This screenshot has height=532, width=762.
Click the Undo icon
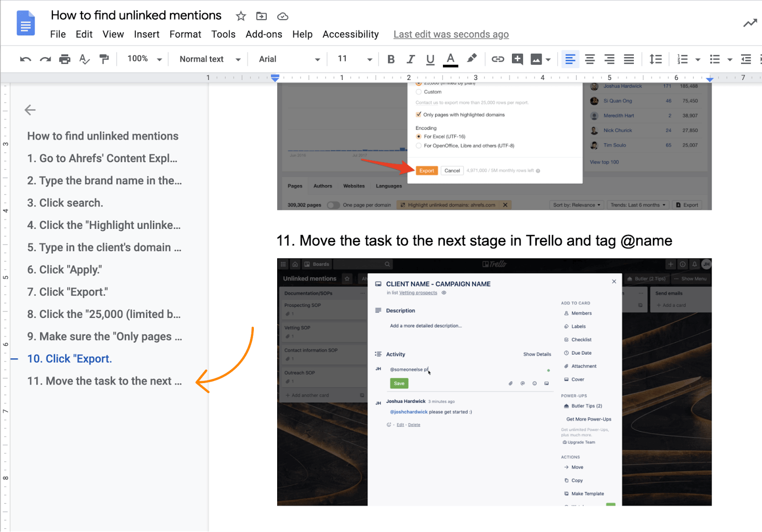[x=26, y=59]
